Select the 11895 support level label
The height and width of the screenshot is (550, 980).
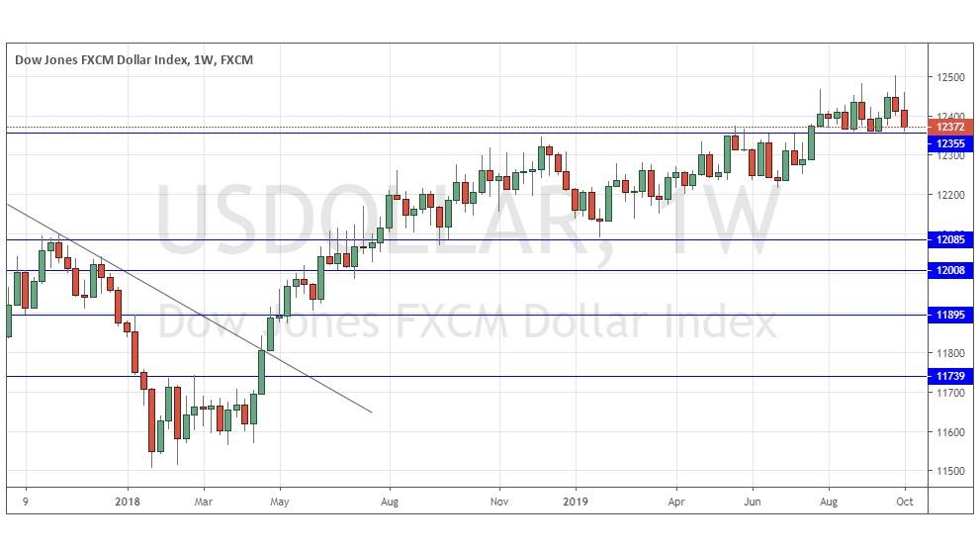point(950,315)
